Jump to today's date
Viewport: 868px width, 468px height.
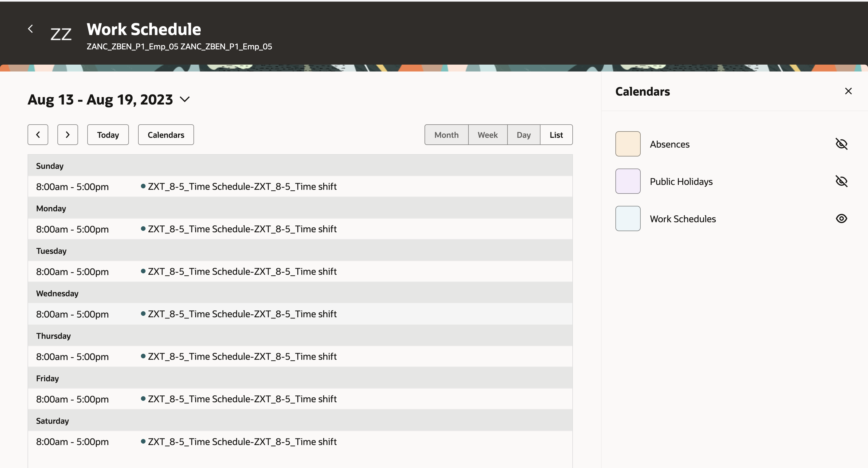click(x=108, y=134)
